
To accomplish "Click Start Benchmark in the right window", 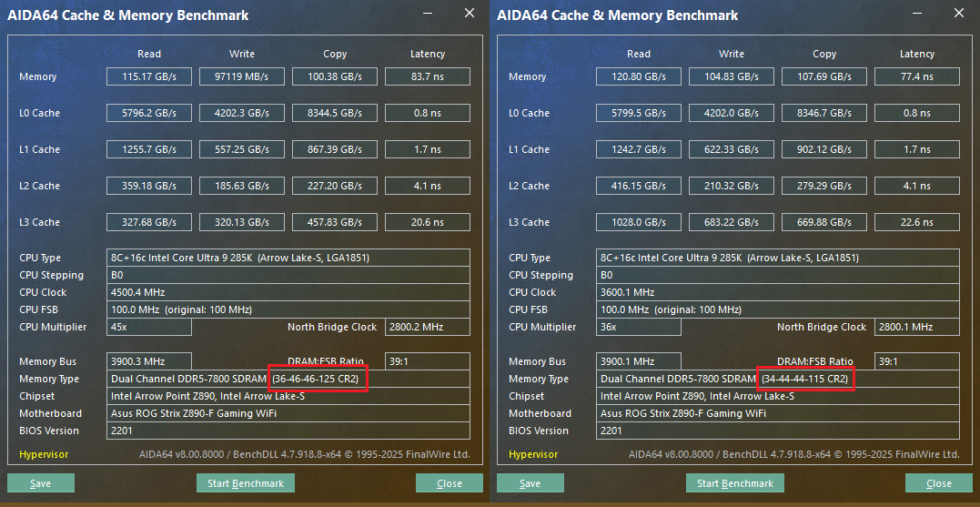I will (x=735, y=483).
